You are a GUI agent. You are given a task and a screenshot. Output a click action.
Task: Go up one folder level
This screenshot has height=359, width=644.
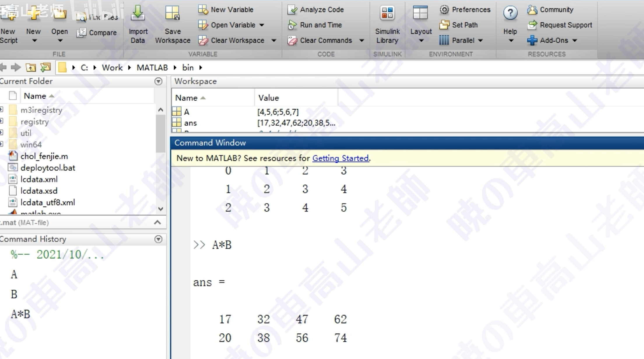31,68
